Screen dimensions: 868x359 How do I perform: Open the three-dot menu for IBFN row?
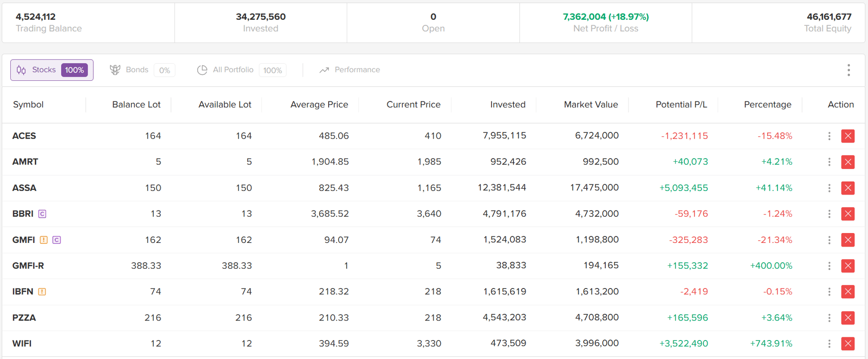(829, 292)
